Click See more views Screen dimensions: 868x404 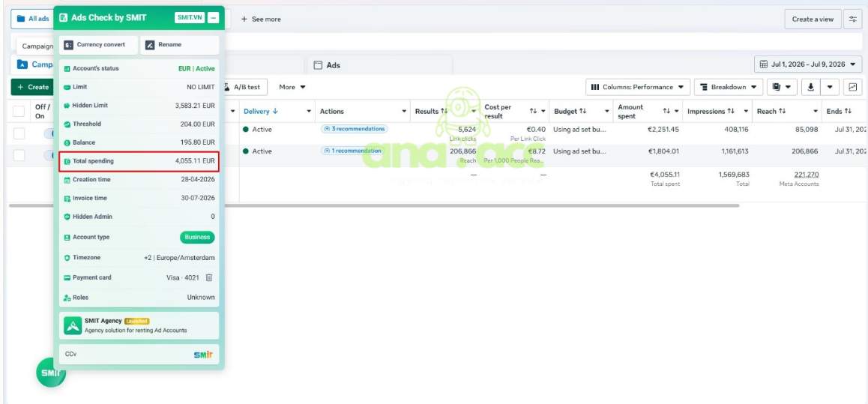pos(261,19)
